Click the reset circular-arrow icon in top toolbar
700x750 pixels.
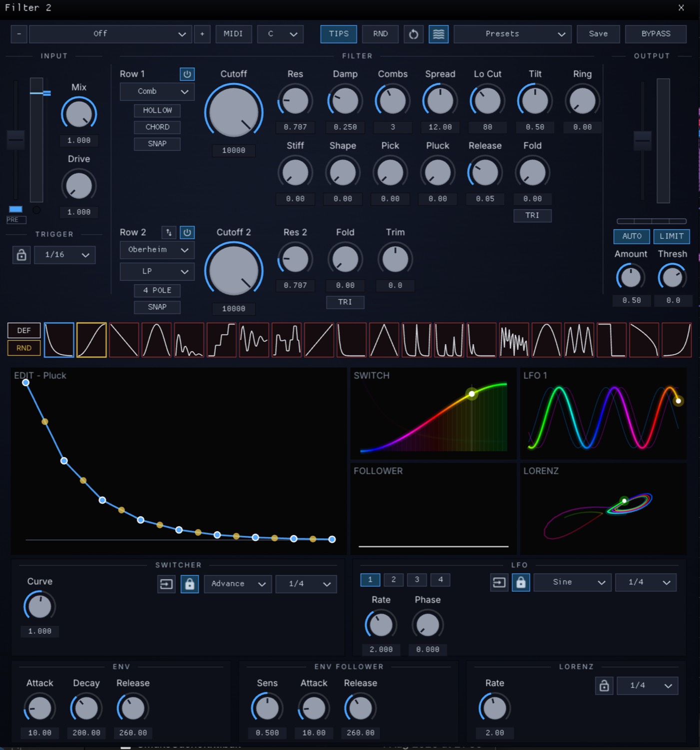[413, 34]
